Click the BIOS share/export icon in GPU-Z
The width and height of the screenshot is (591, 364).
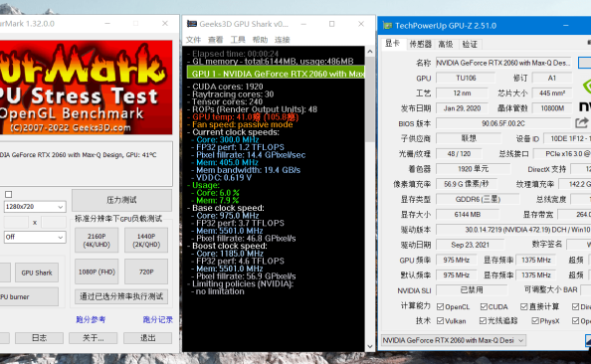[x=582, y=123]
